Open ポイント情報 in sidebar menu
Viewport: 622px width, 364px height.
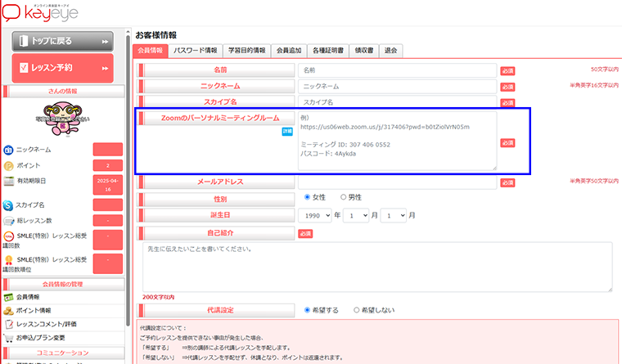(34, 311)
